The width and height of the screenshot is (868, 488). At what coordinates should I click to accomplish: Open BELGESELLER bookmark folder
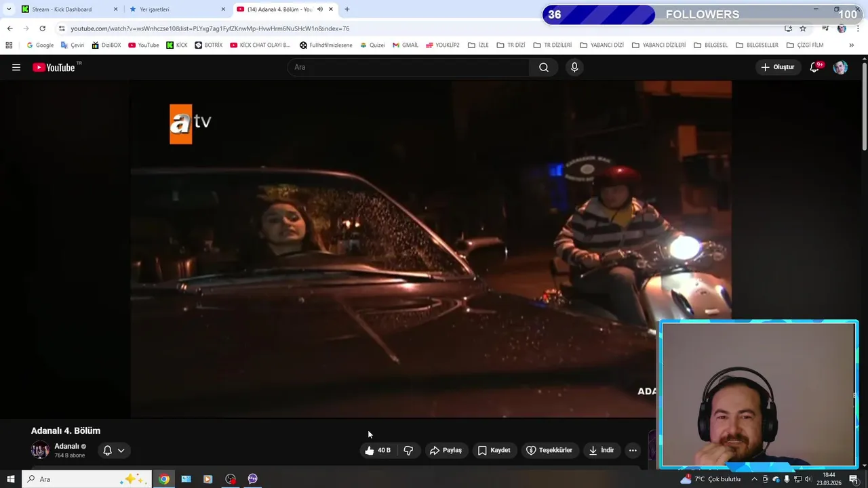(757, 45)
